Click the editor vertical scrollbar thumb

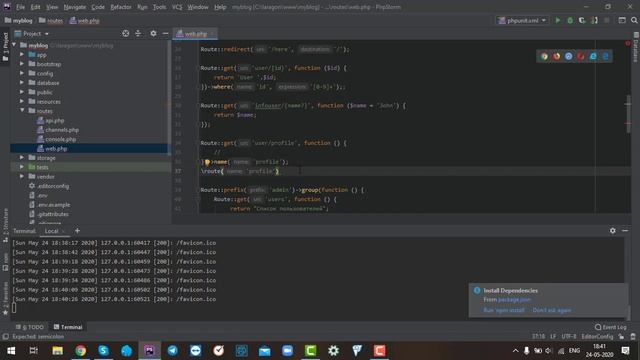(x=628, y=113)
